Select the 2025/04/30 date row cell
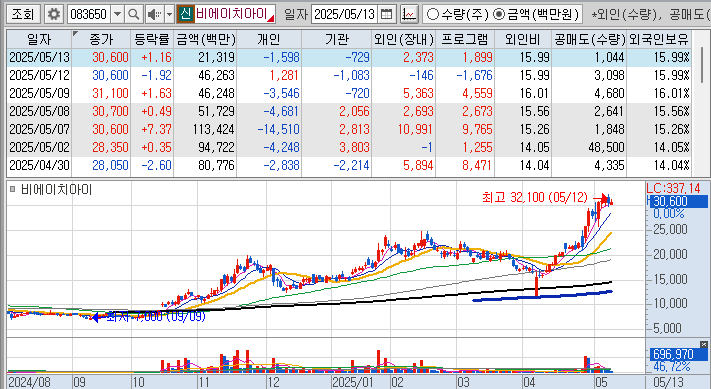Image resolution: width=711 pixels, height=389 pixels. coord(39,165)
